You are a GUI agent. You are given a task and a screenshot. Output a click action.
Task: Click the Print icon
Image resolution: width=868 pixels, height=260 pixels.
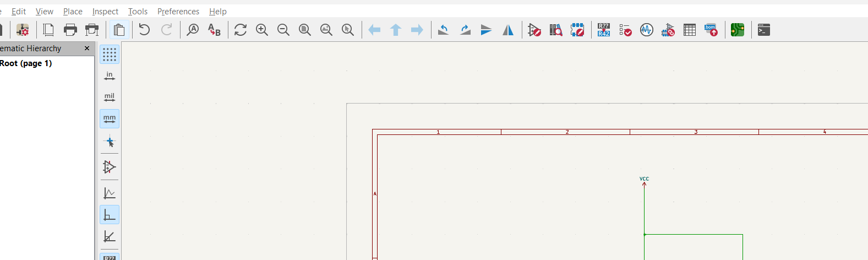point(70,30)
